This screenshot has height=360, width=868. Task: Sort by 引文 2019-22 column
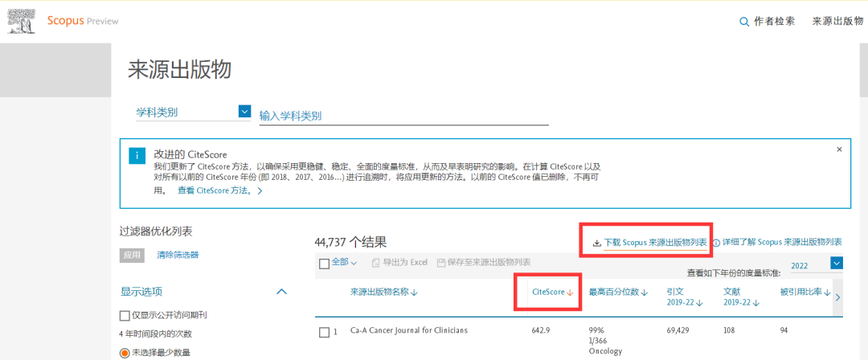coord(685,297)
